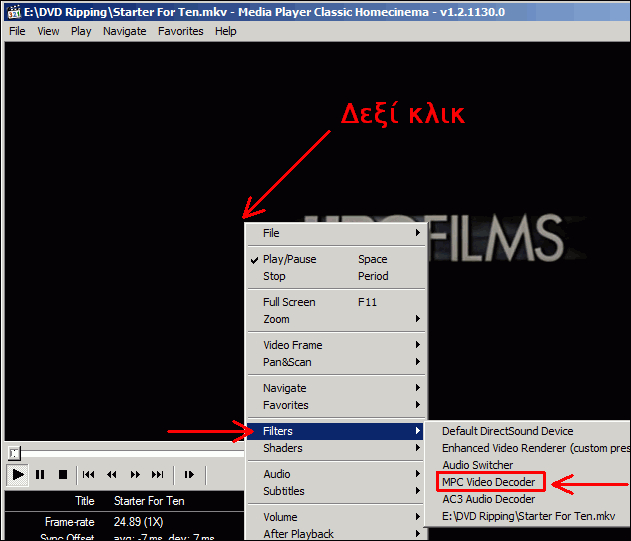Click the Stop button in playback toolbar
The width and height of the screenshot is (631, 541).
coord(63,475)
